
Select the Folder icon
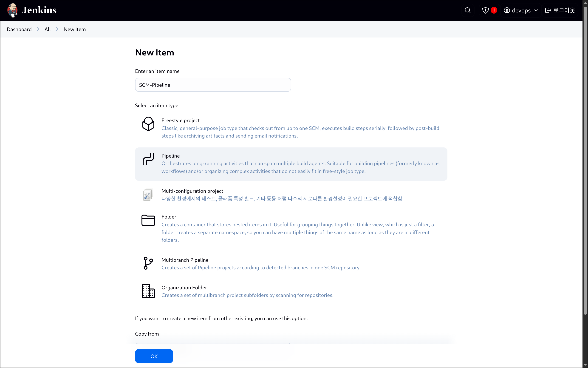pyautogui.click(x=148, y=220)
